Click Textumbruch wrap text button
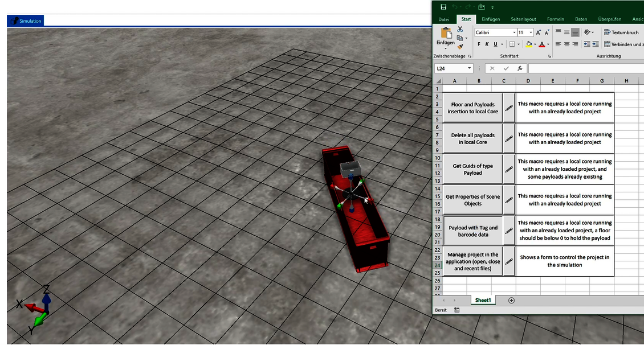644x345 pixels. pos(621,32)
